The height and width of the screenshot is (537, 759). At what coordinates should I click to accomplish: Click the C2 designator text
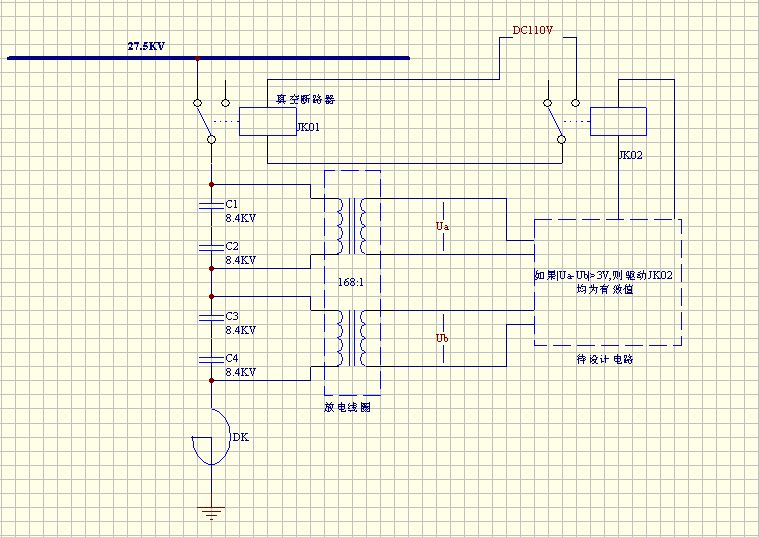pyautogui.click(x=232, y=246)
